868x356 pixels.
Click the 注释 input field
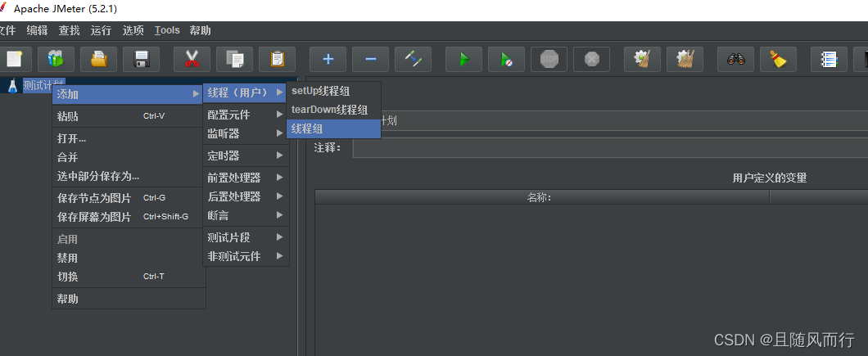pos(610,148)
